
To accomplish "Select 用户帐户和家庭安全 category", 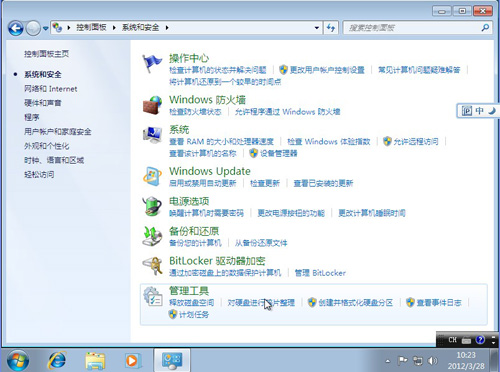I will 57,131.
